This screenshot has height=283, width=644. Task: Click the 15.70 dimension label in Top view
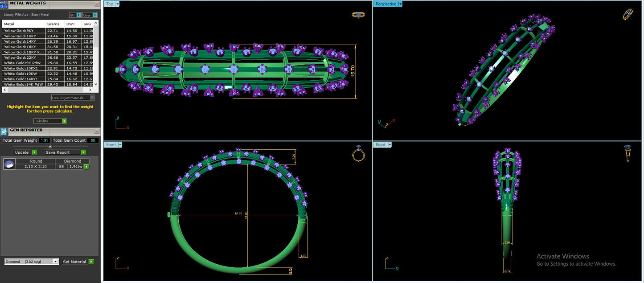click(x=353, y=72)
